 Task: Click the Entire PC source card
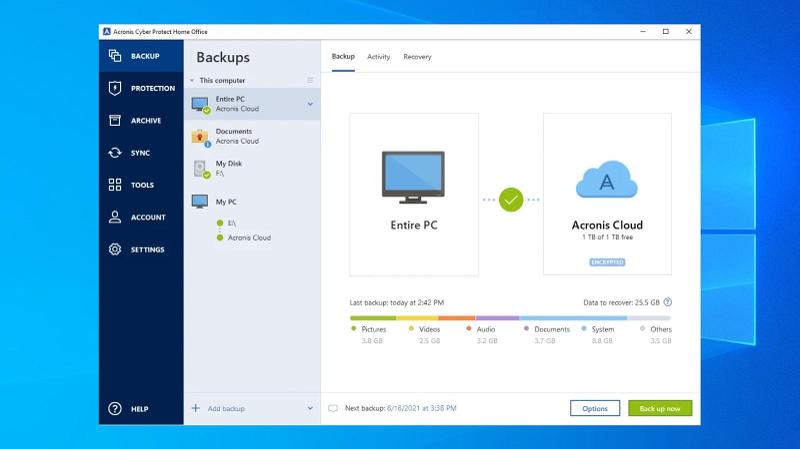click(414, 194)
